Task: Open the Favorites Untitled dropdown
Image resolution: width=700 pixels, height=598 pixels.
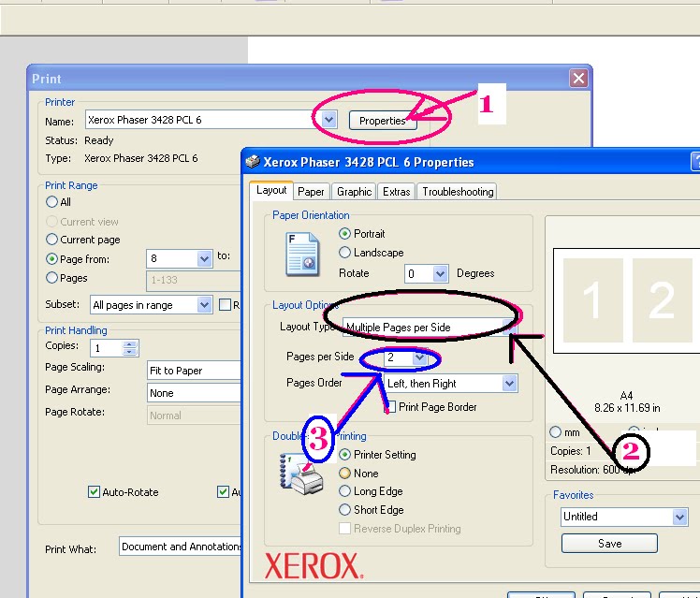Action: click(x=679, y=517)
